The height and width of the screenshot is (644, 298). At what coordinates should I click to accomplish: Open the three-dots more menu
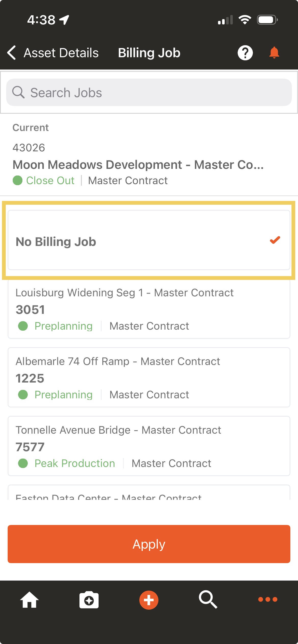[268, 599]
